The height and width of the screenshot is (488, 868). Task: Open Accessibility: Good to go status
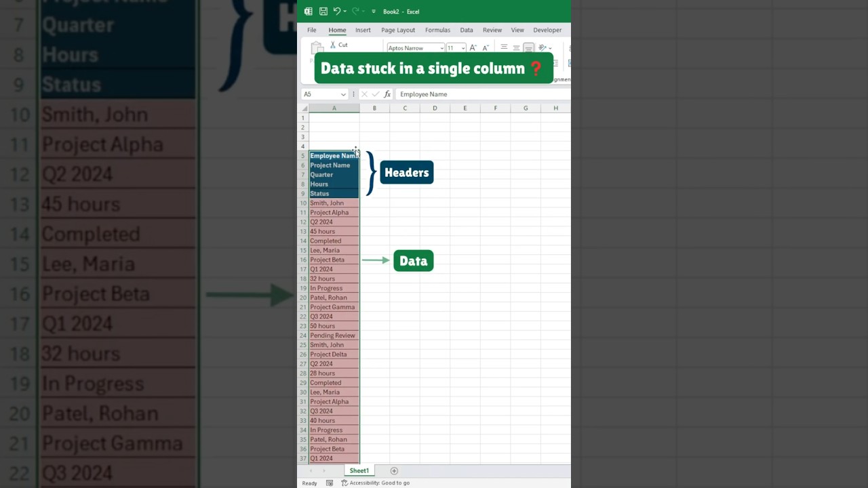[x=375, y=483]
